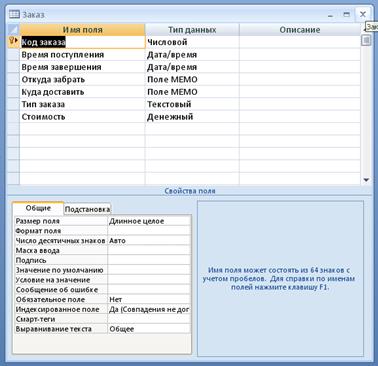Click the Маска ввода property value box
The image size is (378, 366).
click(x=149, y=250)
